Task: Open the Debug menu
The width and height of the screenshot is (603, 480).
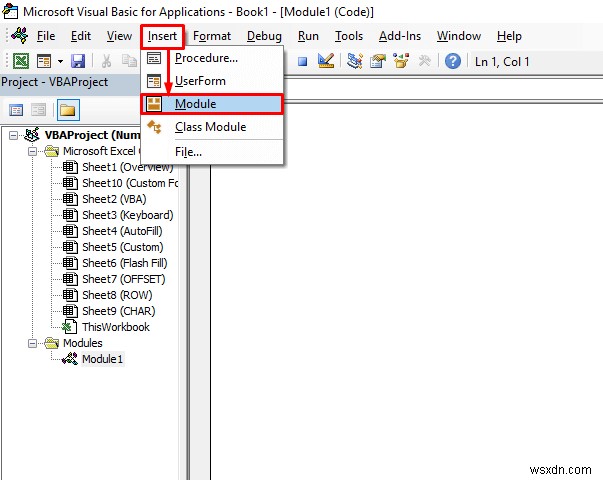Action: 264,36
